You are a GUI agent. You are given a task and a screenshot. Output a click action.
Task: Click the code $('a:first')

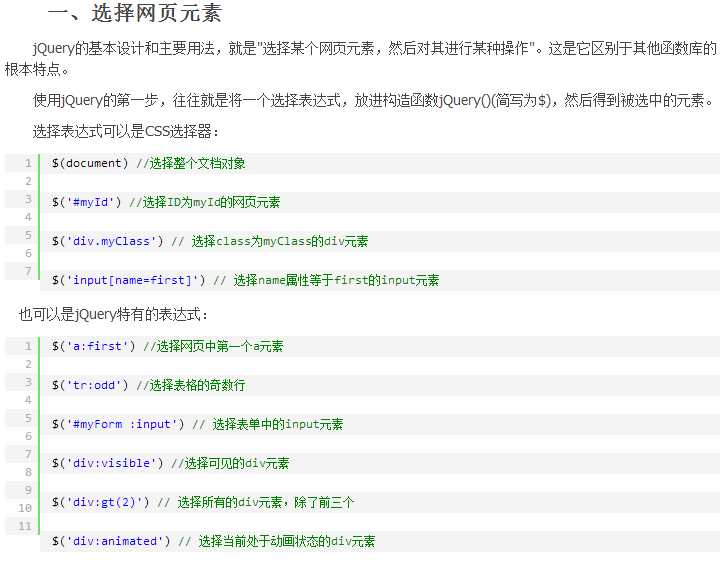[93, 346]
